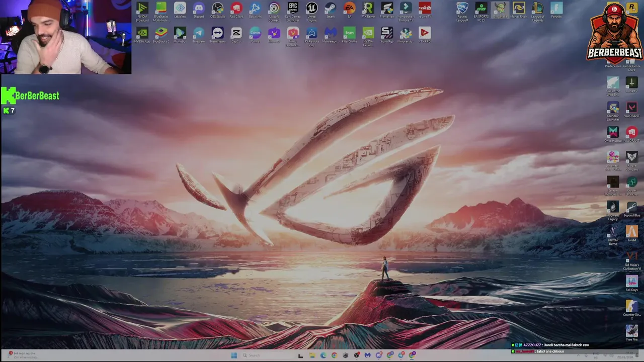Launch Unreal Engine desktop icon

[312, 11]
